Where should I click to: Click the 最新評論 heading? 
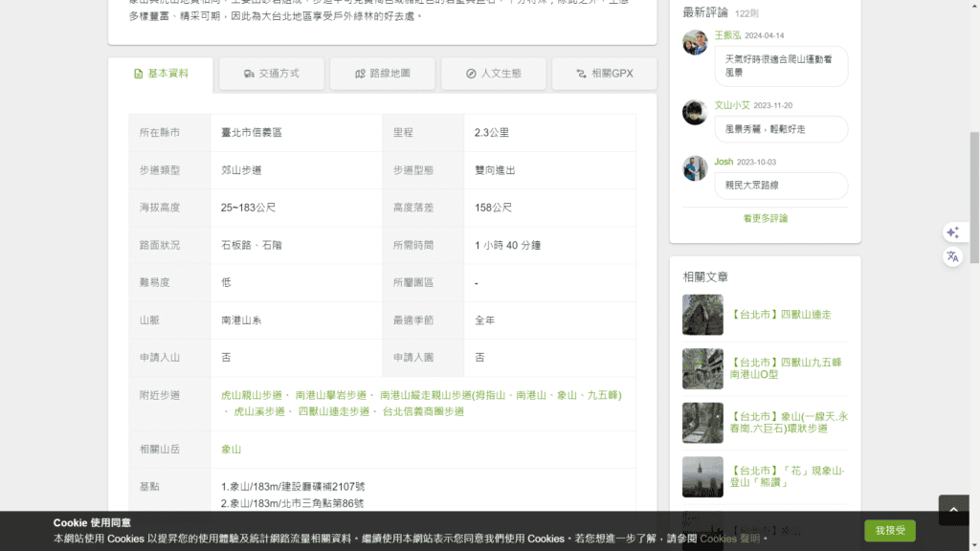pyautogui.click(x=705, y=12)
